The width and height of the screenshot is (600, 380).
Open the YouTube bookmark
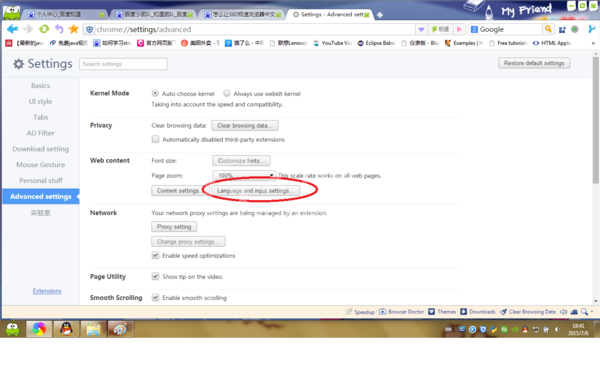coord(332,43)
